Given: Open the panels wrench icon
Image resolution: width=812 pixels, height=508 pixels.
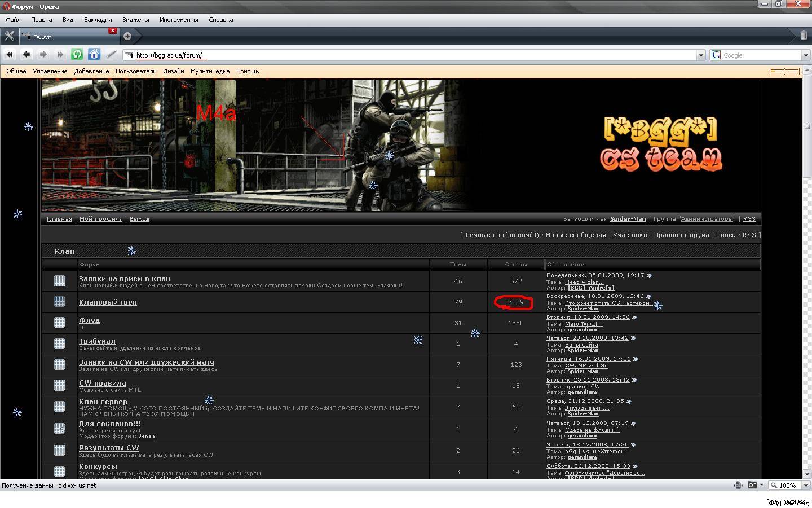Looking at the screenshot, I should [9, 36].
